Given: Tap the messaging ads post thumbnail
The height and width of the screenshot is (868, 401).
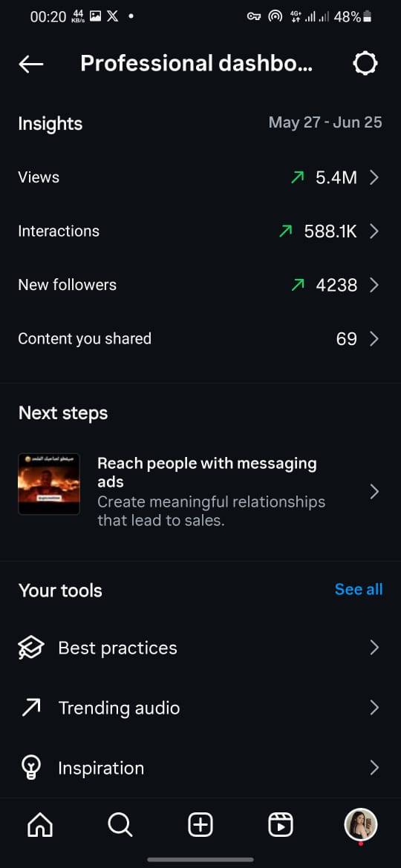Looking at the screenshot, I should coord(49,484).
